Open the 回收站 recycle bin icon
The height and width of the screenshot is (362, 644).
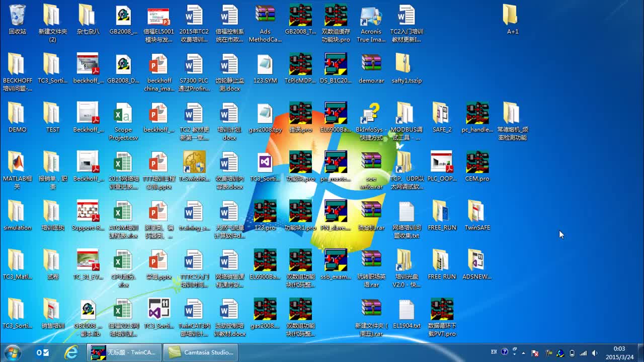pos(17,20)
